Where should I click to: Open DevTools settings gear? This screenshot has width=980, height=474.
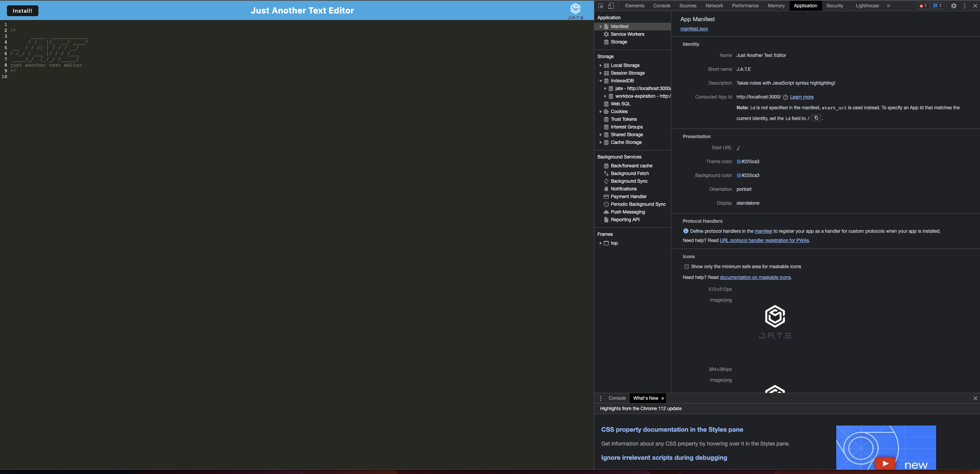tap(953, 5)
